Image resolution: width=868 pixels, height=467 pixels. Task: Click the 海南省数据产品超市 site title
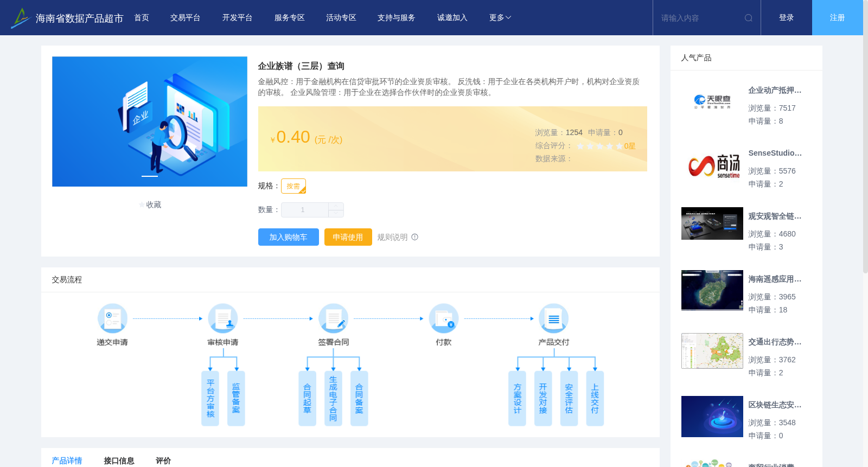point(80,18)
